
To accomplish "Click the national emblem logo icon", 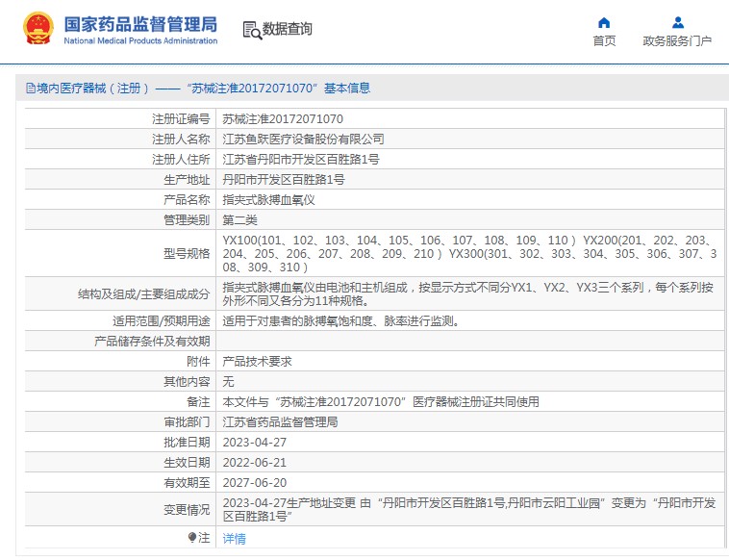I will tap(38, 28).
